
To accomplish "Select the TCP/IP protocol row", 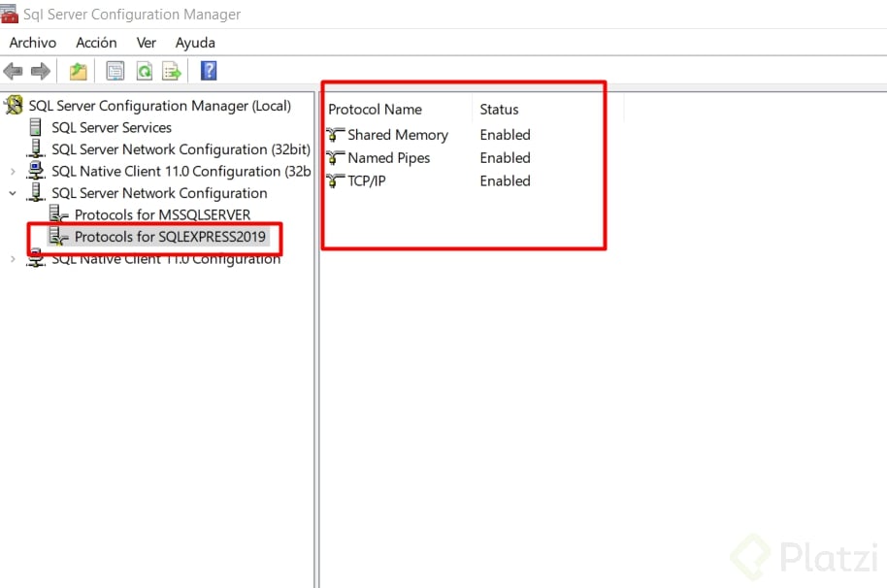I will (x=366, y=180).
